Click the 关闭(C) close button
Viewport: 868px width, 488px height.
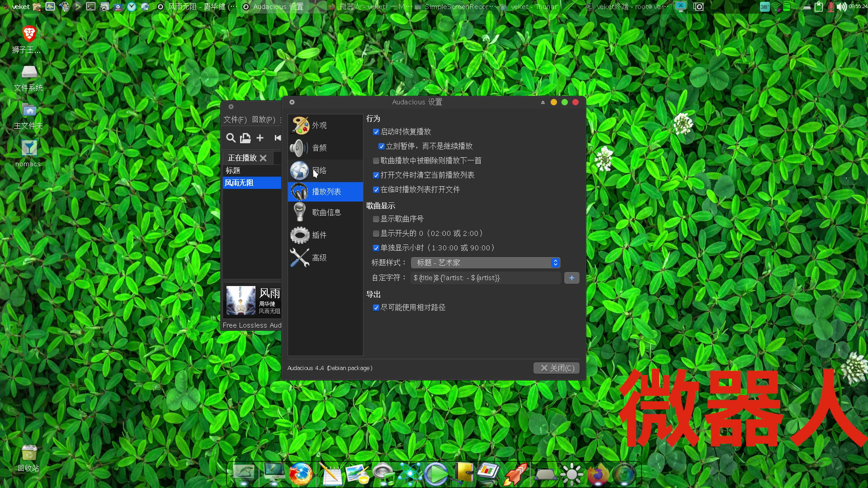pos(557,368)
